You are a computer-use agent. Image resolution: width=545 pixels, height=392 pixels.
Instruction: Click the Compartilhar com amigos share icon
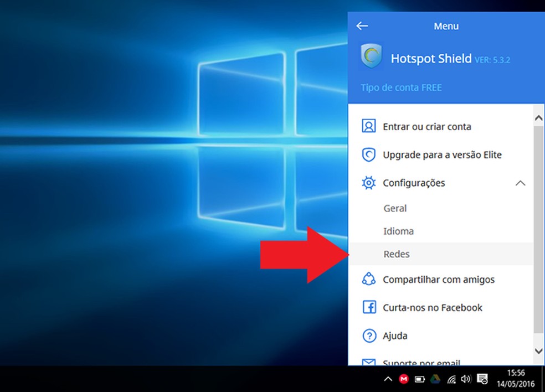tap(368, 280)
